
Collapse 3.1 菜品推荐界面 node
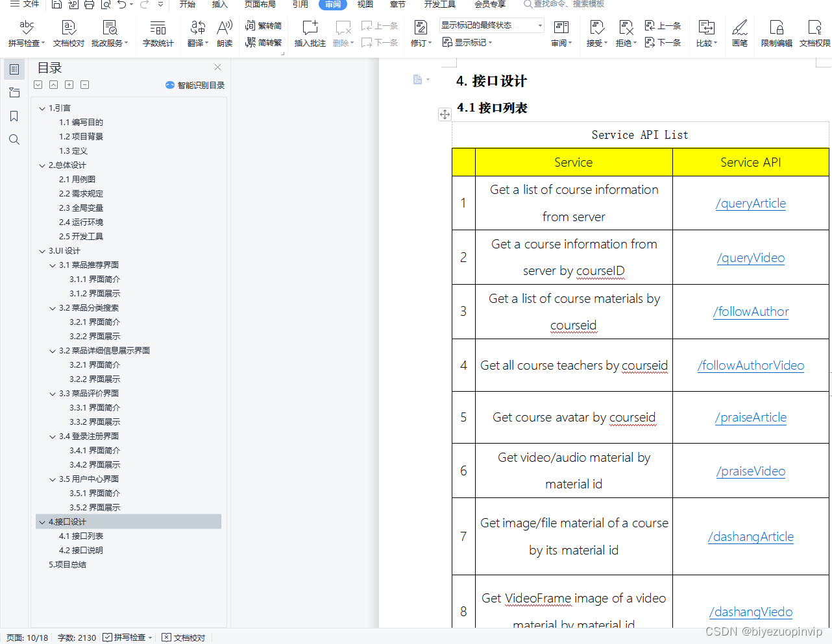coord(53,265)
